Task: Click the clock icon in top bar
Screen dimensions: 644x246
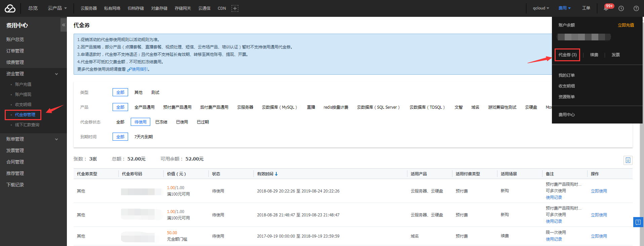Action: [x=621, y=8]
